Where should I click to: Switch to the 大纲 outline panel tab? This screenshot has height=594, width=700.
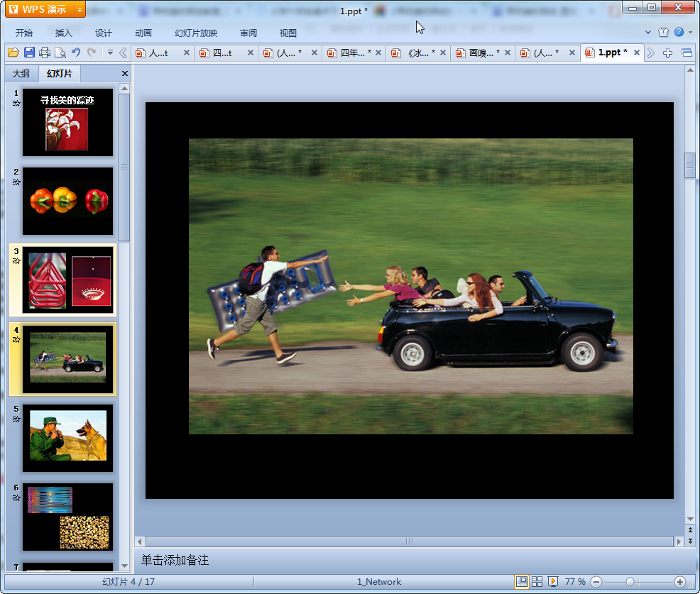point(21,74)
